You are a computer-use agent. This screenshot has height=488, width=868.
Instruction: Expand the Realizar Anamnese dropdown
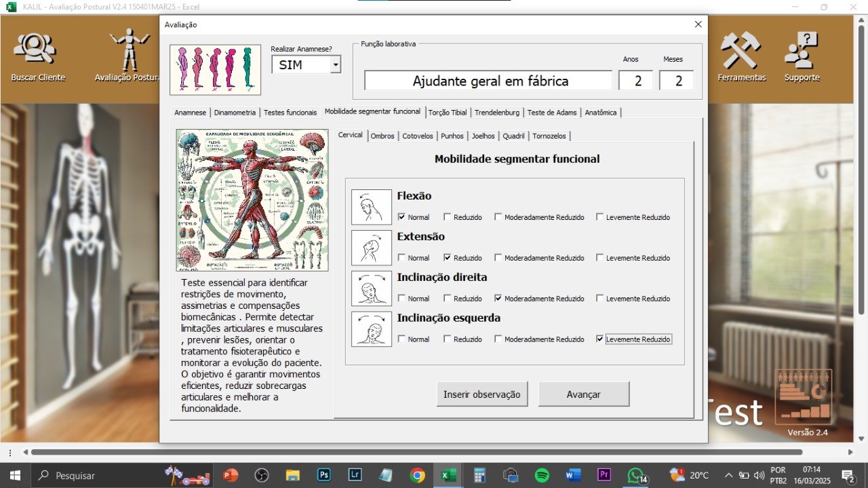pos(335,65)
